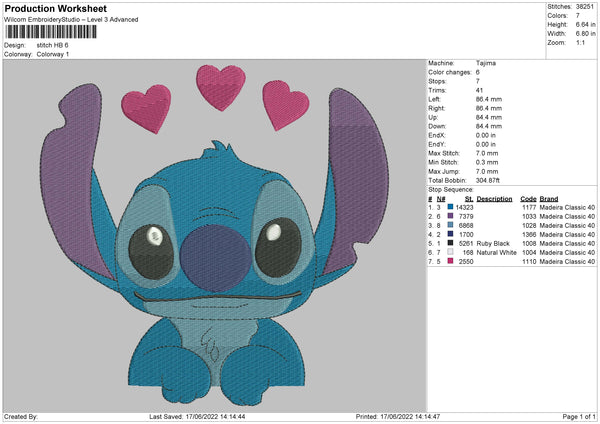600x424 pixels.
Task: Select the blue swatch for stop 1
Action: point(451,207)
